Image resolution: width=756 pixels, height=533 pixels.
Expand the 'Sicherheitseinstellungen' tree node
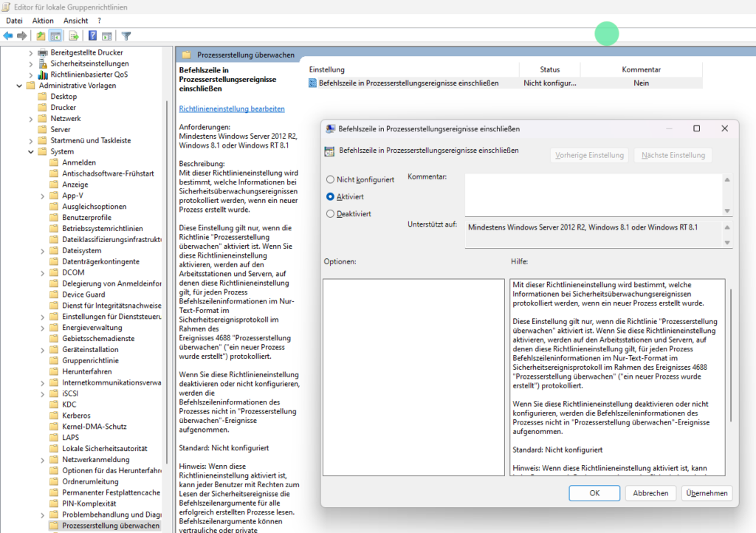[x=31, y=63]
